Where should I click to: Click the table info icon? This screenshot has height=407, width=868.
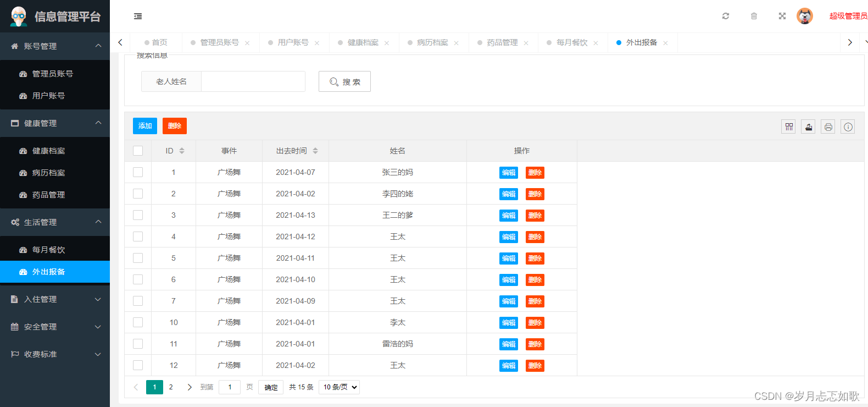point(848,127)
